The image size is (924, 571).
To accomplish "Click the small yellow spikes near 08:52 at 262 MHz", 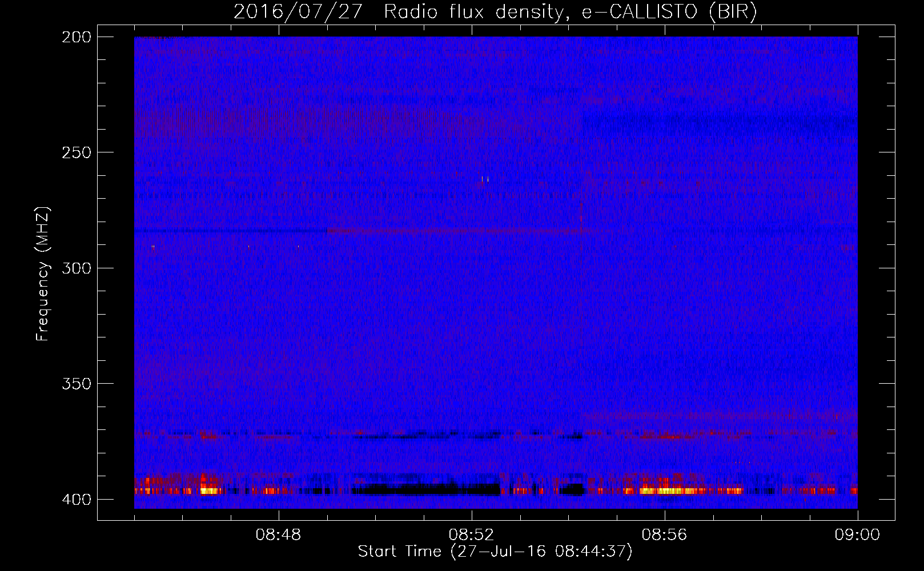I will (x=485, y=179).
